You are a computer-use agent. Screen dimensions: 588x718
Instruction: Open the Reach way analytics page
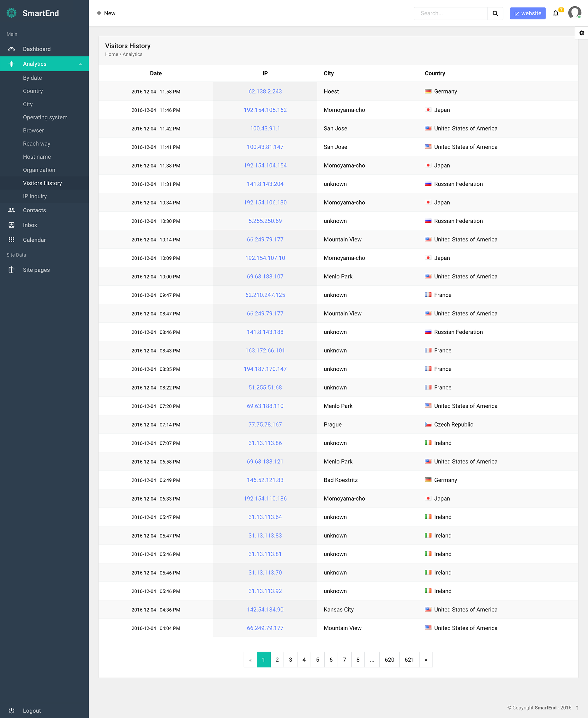(37, 144)
